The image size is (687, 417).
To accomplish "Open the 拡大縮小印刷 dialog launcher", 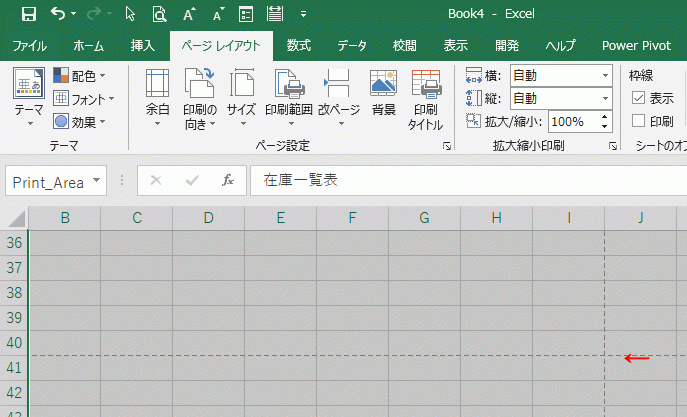I will (613, 146).
